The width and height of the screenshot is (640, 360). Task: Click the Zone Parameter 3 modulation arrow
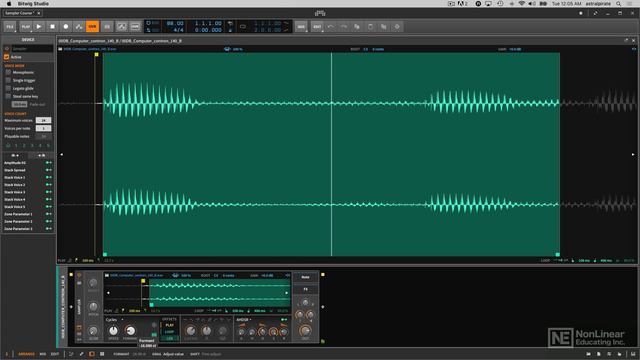(x=49, y=229)
